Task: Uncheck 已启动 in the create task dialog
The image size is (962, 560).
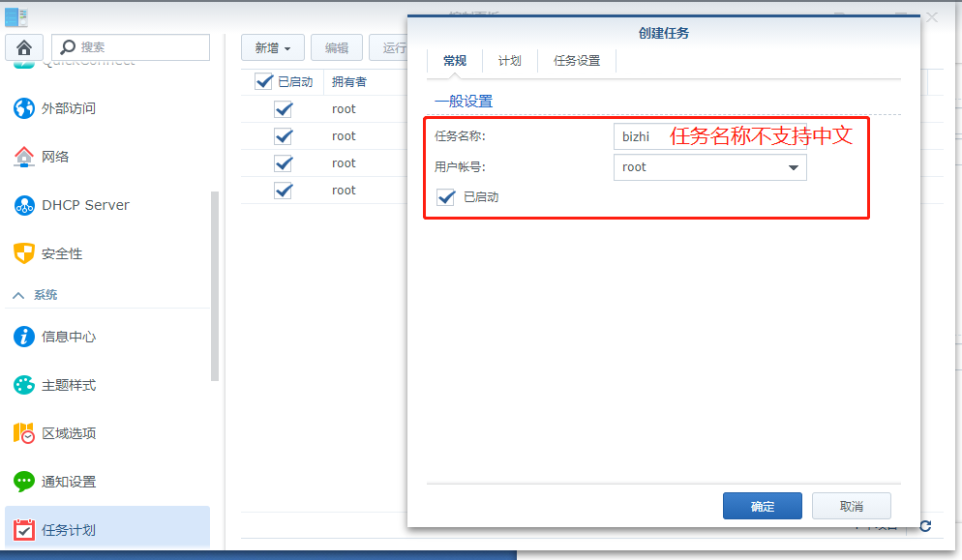Action: pos(445,198)
